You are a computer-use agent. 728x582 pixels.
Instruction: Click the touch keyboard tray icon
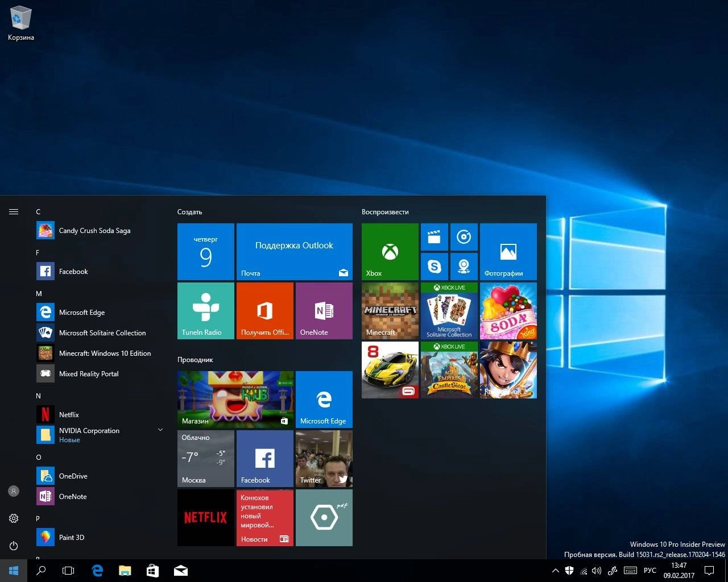coord(630,571)
